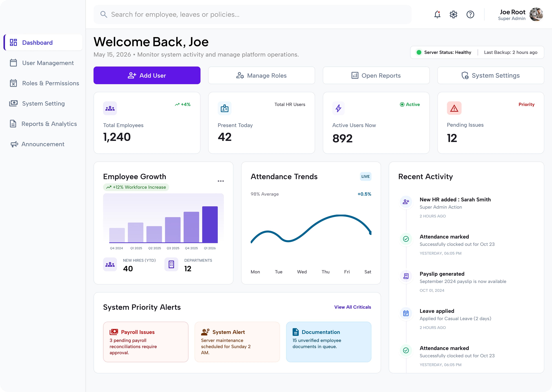Screen dimensions: 552x392
Task: Click the '+12% Workforce Increase' badge
Action: pyautogui.click(x=136, y=187)
